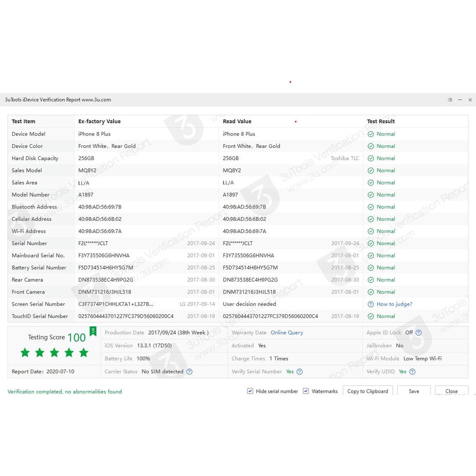The height and width of the screenshot is (476, 476).
Task: Click the Toshiba TLC label
Action: point(344,159)
